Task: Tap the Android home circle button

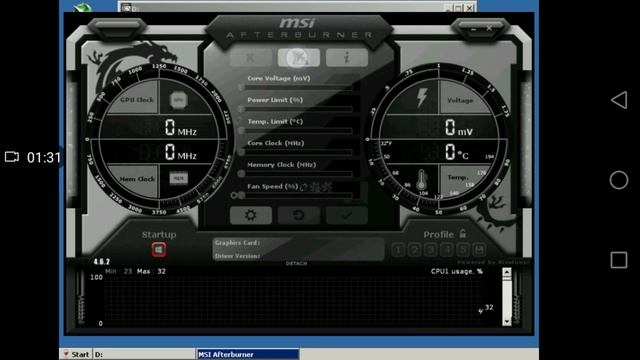Action: click(x=619, y=180)
